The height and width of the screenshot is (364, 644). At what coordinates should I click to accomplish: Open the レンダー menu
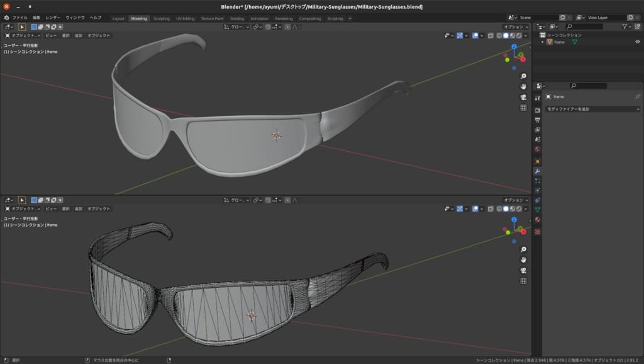pyautogui.click(x=53, y=18)
